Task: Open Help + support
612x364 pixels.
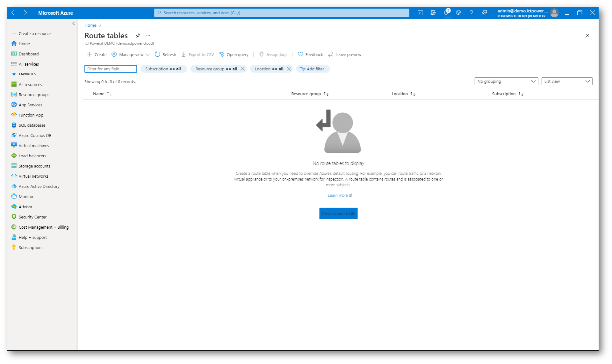Action: (x=29, y=237)
